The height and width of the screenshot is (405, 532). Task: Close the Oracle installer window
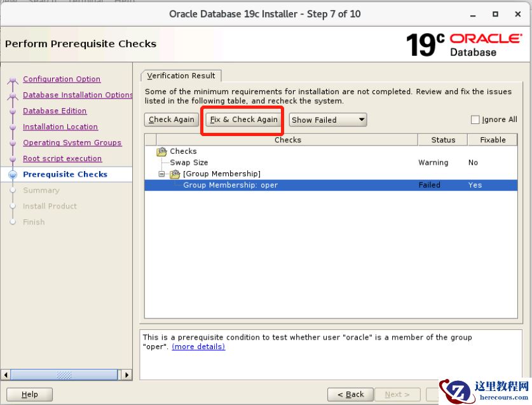[518, 14]
